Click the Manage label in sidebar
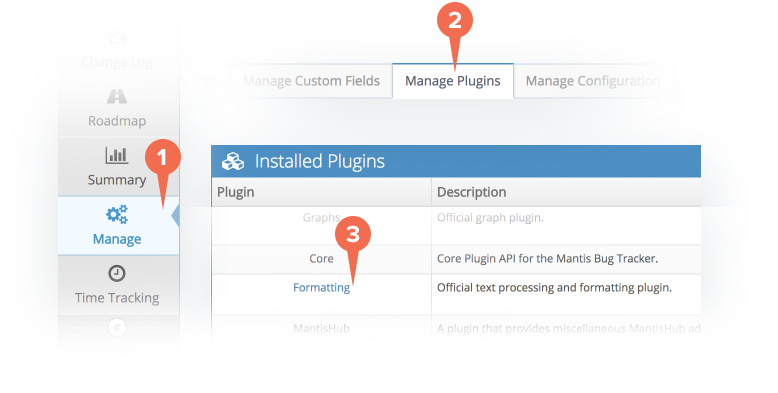778x393 pixels. point(117,239)
